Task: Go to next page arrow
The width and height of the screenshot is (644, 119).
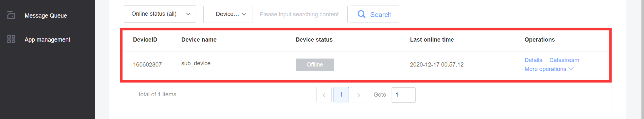Action: (x=359, y=95)
